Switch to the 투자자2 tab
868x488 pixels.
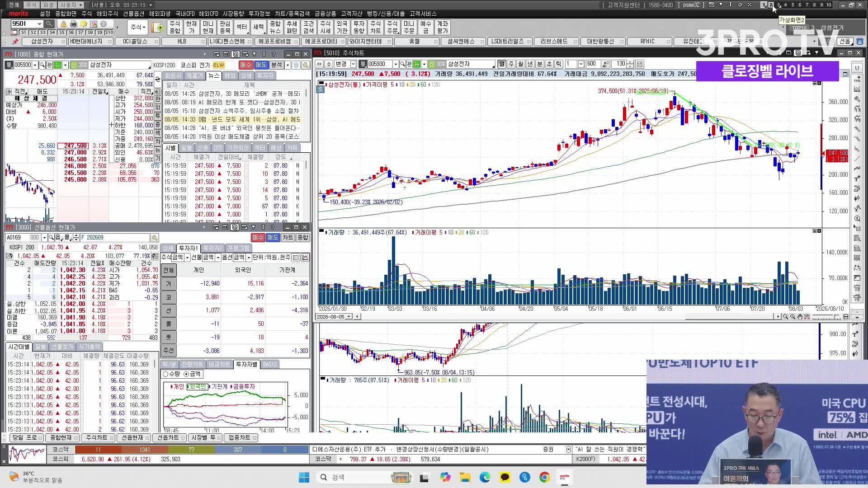click(212, 248)
